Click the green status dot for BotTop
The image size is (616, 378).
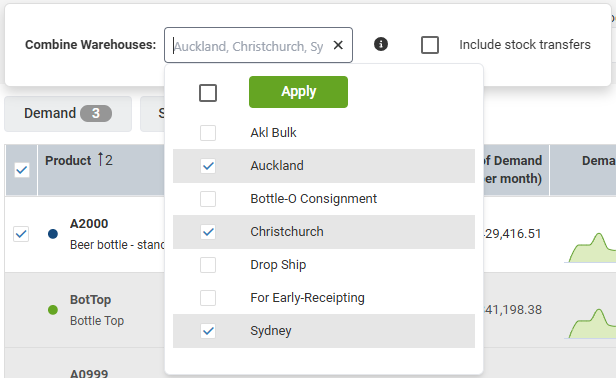(53, 310)
